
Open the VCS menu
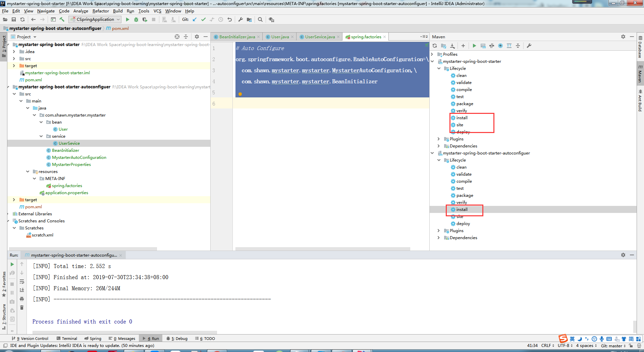(x=157, y=11)
